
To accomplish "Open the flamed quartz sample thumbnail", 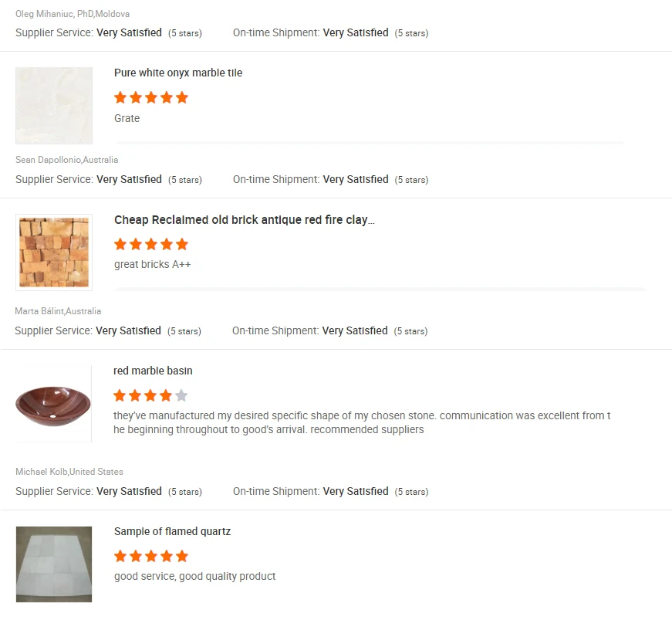I will (x=54, y=564).
